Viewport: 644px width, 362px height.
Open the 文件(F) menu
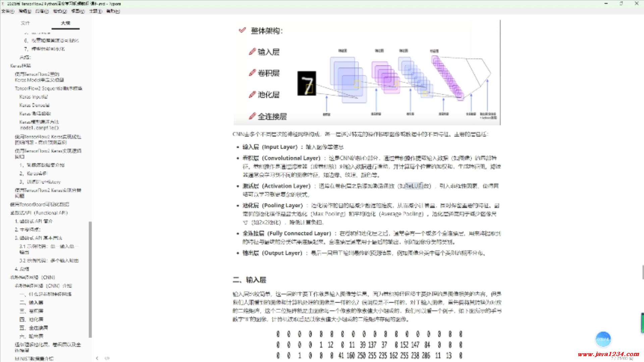[8, 11]
